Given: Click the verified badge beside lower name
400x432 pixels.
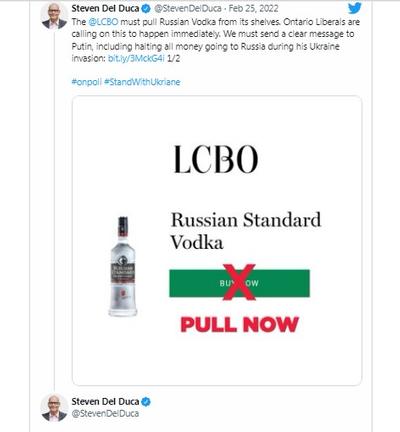Looking at the screenshot, I should [146, 402].
